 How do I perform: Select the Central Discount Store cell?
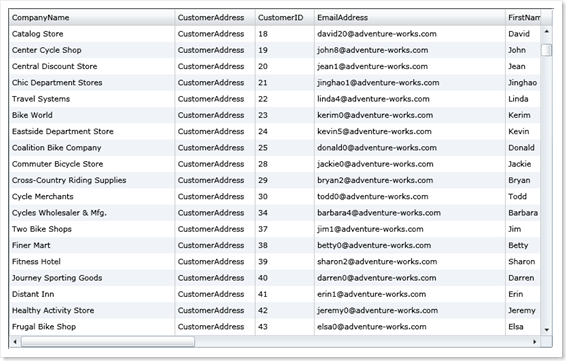[x=92, y=66]
